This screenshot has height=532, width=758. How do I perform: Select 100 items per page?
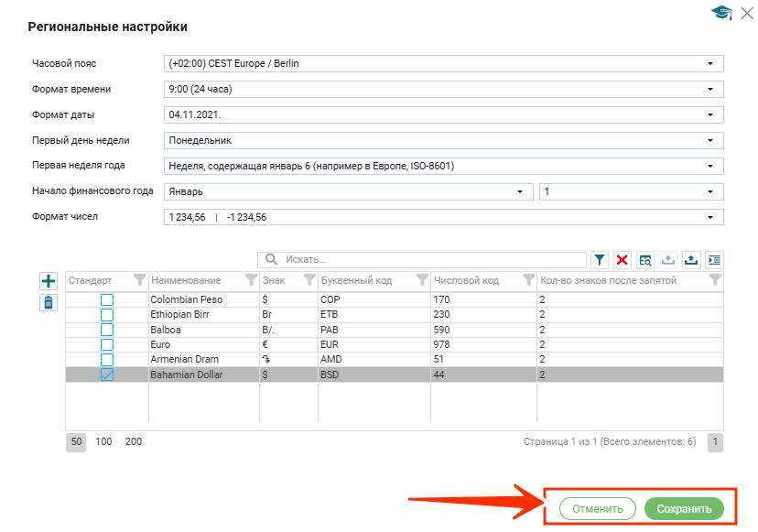coord(103,441)
